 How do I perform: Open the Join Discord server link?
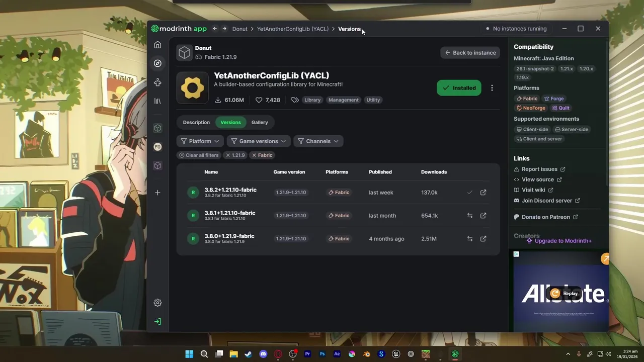tap(547, 201)
